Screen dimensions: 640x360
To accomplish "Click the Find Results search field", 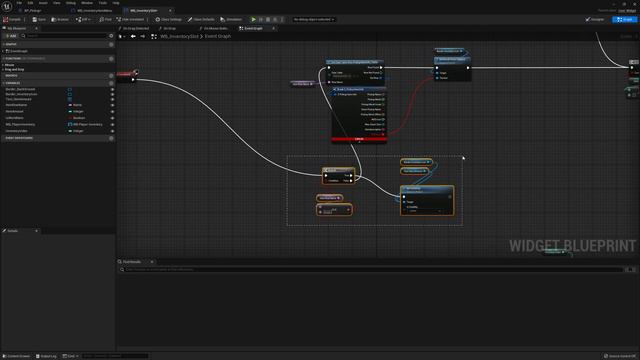I will (371, 269).
